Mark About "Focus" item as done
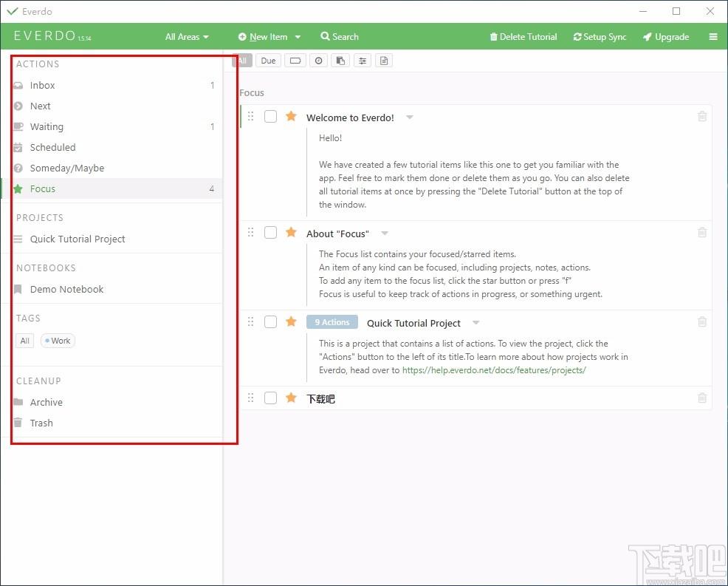The width and height of the screenshot is (728, 586). (271, 232)
